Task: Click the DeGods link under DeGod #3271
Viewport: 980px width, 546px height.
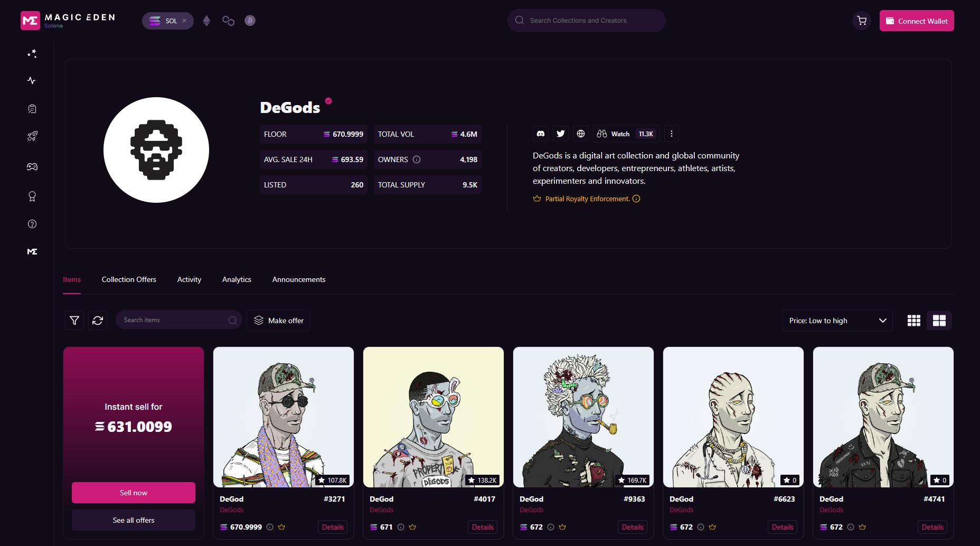Action: [x=232, y=510]
